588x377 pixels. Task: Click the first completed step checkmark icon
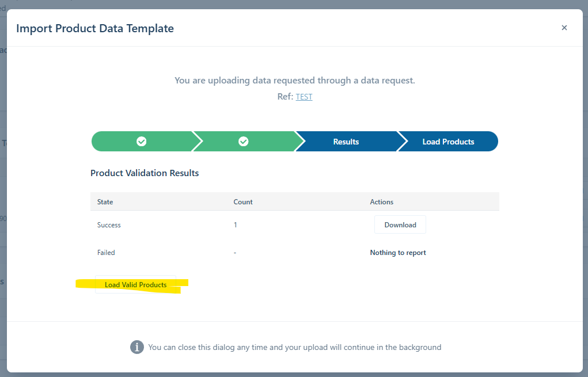[x=141, y=142]
